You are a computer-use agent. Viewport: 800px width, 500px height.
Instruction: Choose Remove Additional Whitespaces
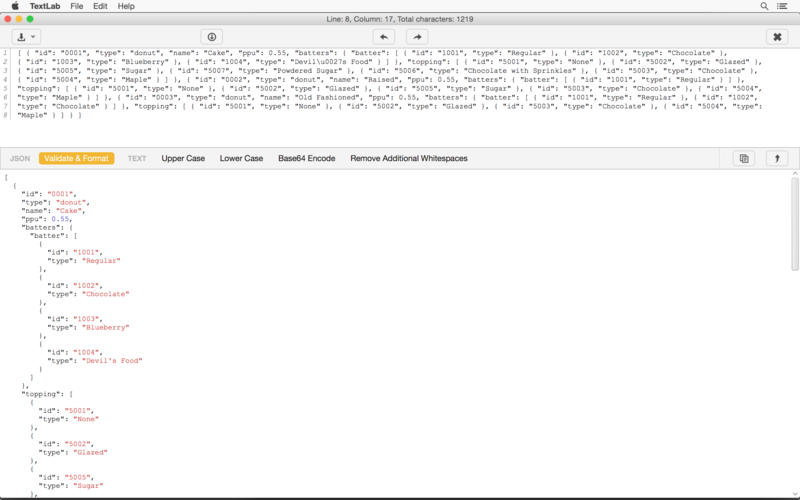point(408,158)
